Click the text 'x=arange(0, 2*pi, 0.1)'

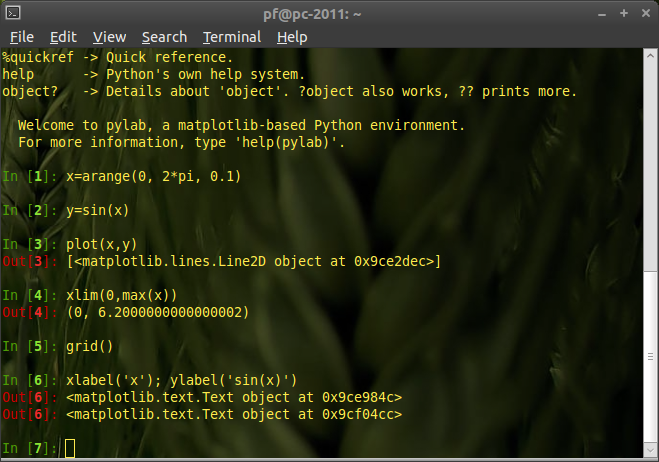click(x=153, y=176)
